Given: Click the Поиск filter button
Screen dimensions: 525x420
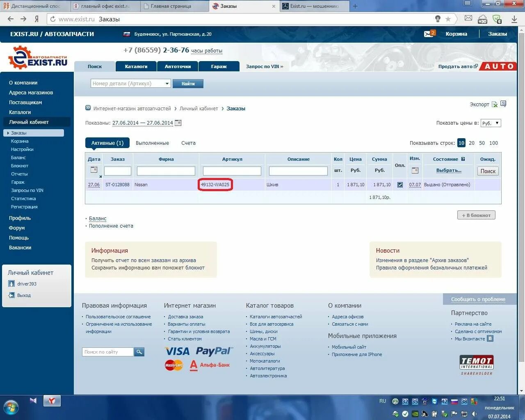Looking at the screenshot, I should pos(488,171).
